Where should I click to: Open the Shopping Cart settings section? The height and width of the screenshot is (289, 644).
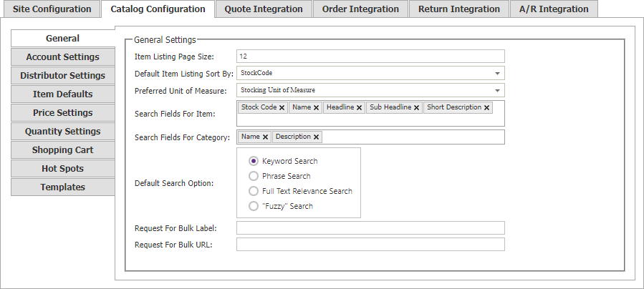coord(63,150)
